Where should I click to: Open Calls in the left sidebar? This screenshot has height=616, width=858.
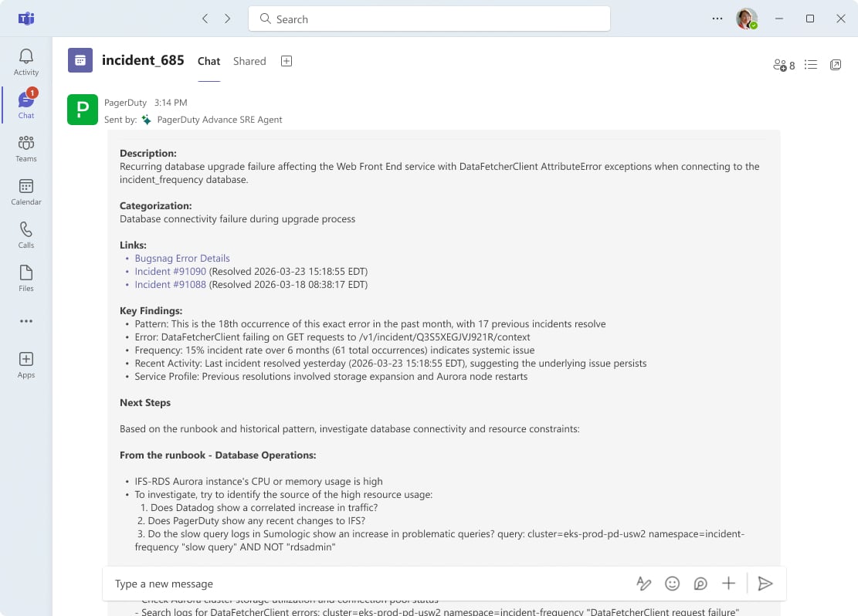tap(25, 235)
